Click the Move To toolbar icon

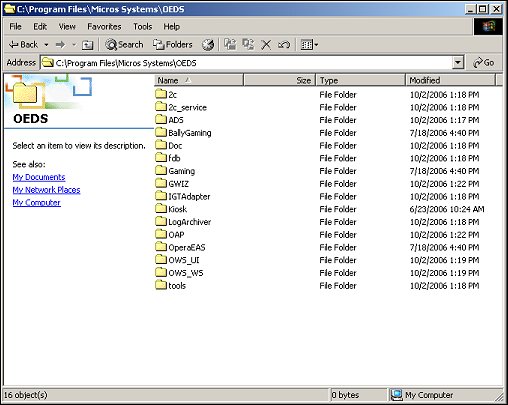(x=230, y=44)
